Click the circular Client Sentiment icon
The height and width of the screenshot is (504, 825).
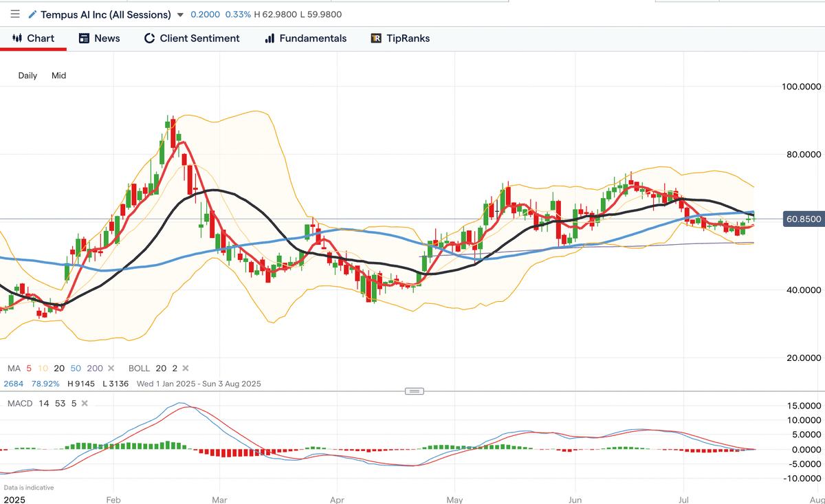149,39
